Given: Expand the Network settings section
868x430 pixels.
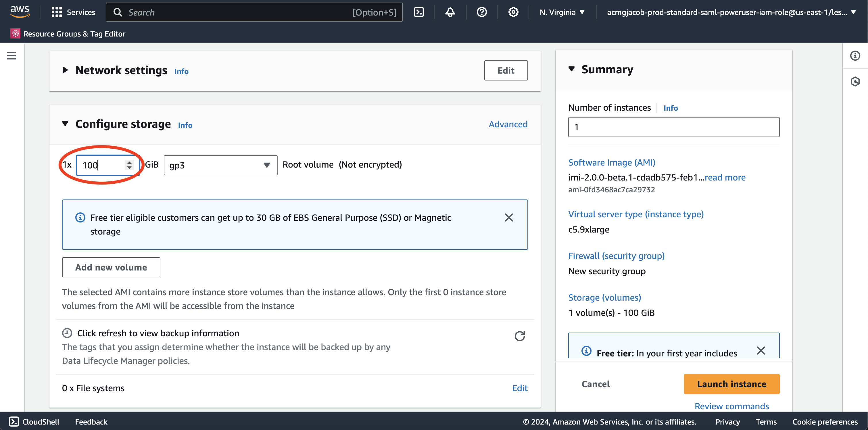Looking at the screenshot, I should tap(65, 70).
